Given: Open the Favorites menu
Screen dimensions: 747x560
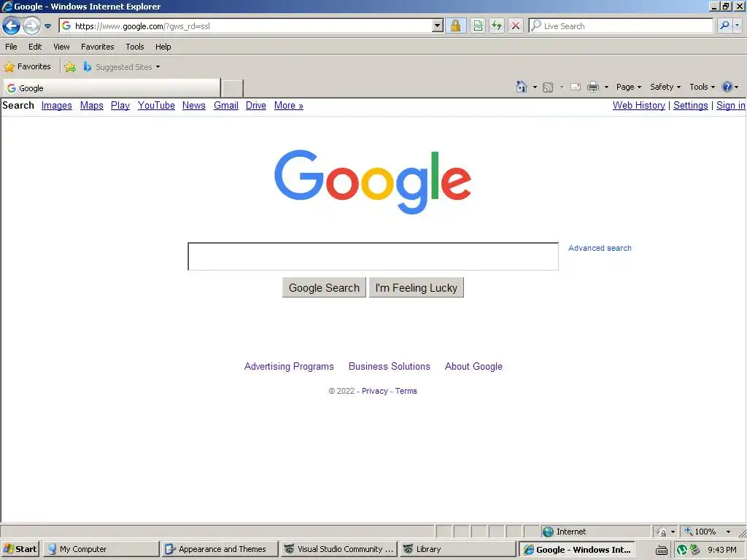Looking at the screenshot, I should pos(97,47).
